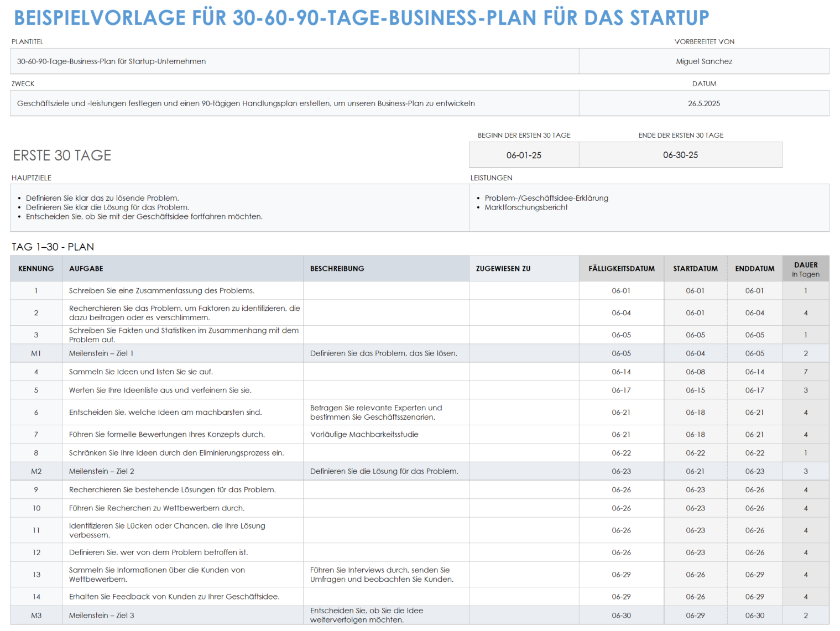
Task: Select the 'ERSTE 30 TAGE' heading
Action: [x=62, y=155]
